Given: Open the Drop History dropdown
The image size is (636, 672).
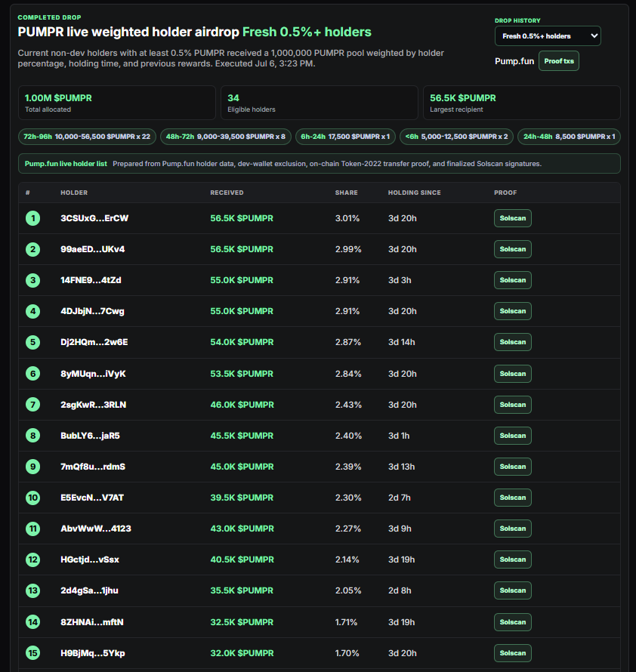Looking at the screenshot, I should (x=548, y=36).
